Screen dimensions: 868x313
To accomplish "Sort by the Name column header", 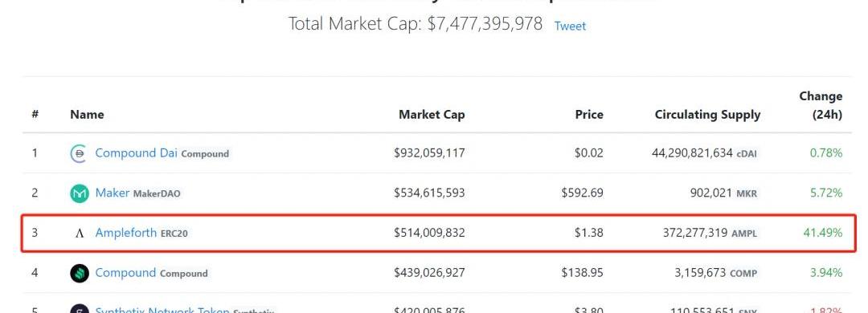I will [x=87, y=115].
